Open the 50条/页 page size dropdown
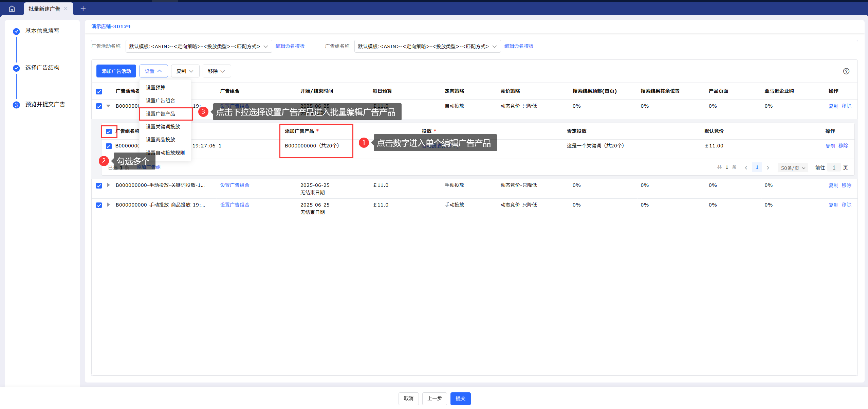 [x=793, y=168]
